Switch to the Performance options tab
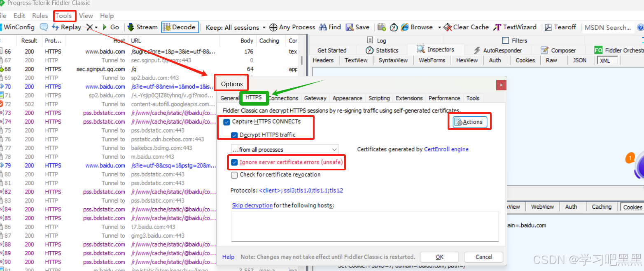The height and width of the screenshot is (271, 644). [x=444, y=98]
